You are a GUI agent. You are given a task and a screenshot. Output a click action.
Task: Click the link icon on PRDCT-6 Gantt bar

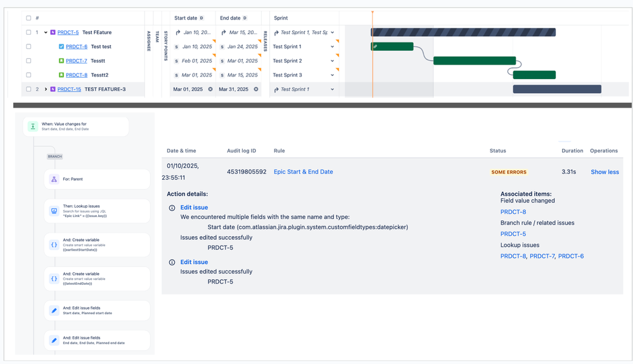pos(376,46)
